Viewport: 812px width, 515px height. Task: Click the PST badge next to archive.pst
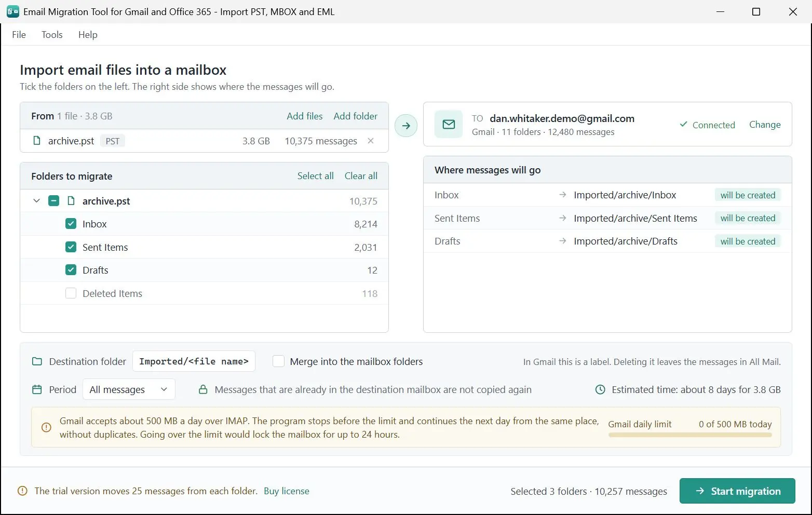[x=113, y=141]
